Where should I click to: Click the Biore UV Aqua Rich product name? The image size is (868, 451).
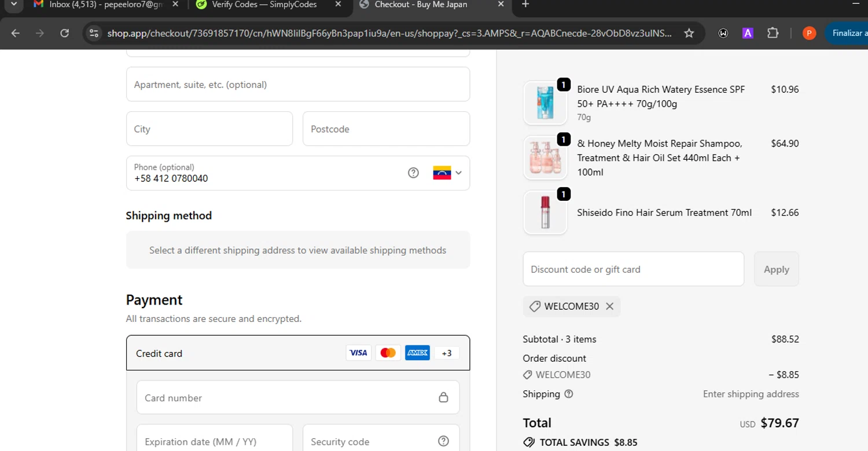[x=661, y=97]
